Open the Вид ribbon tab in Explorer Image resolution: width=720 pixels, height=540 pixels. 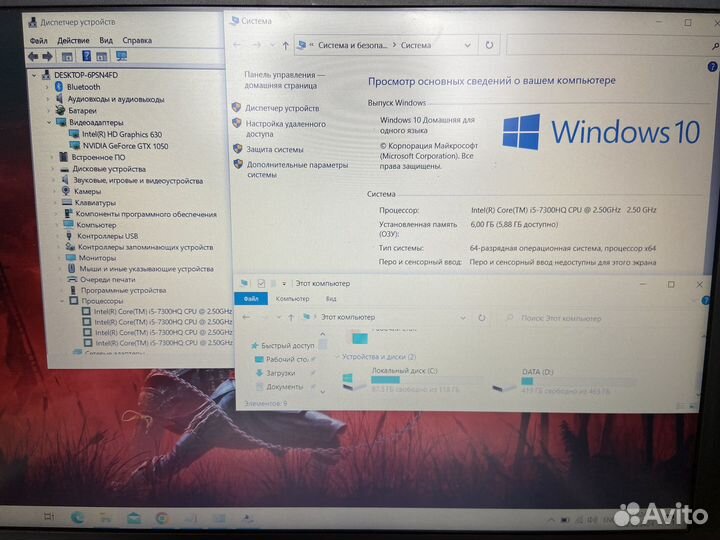pyautogui.click(x=331, y=299)
